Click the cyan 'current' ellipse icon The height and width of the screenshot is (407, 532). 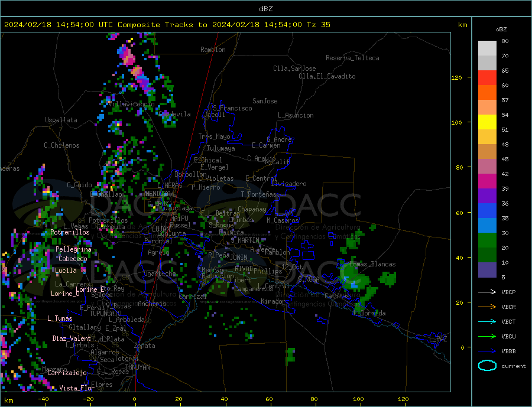pos(487,366)
